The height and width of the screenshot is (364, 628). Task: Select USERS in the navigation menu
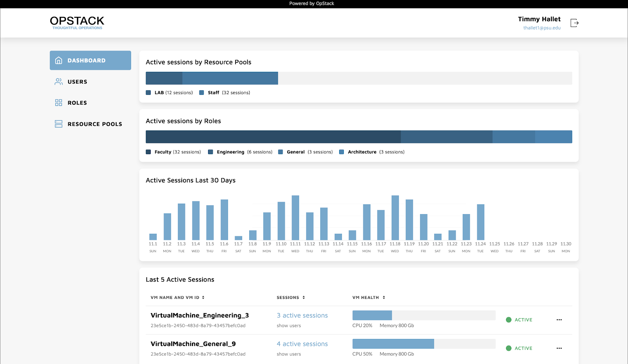pyautogui.click(x=77, y=81)
